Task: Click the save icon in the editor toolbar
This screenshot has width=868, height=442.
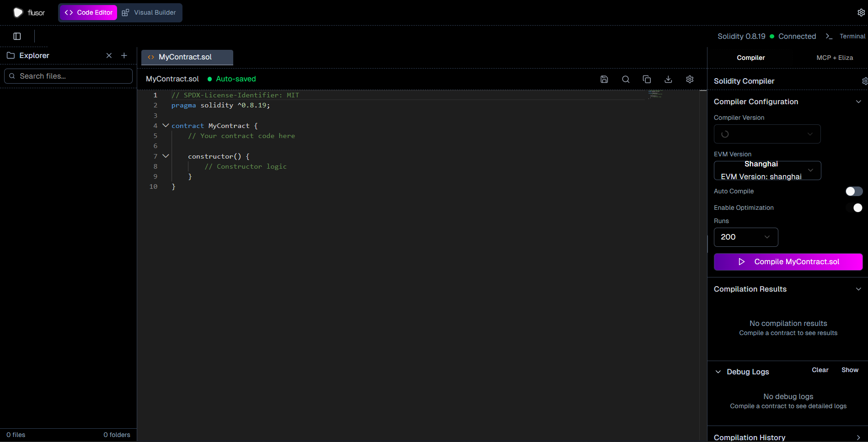Action: (604, 79)
